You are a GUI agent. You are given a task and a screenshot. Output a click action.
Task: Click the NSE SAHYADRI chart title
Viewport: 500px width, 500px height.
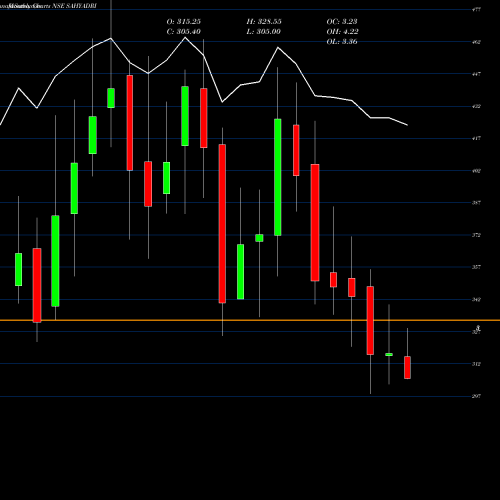point(74,6)
